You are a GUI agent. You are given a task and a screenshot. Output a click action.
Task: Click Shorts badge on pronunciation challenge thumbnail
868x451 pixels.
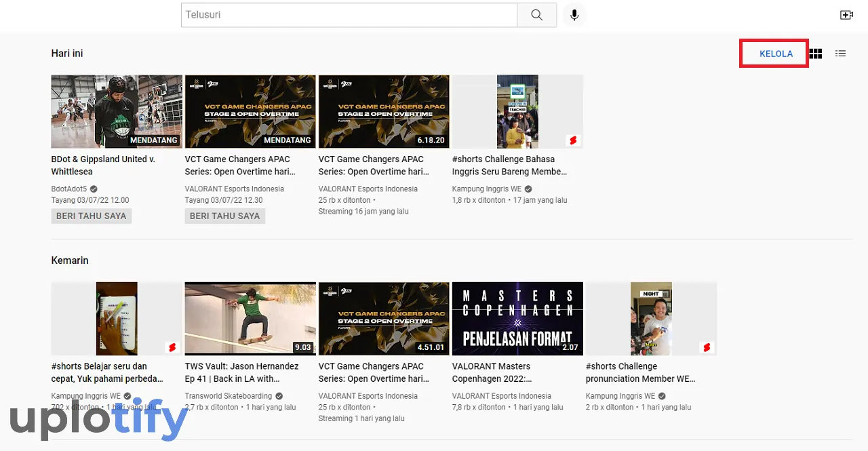(707, 347)
